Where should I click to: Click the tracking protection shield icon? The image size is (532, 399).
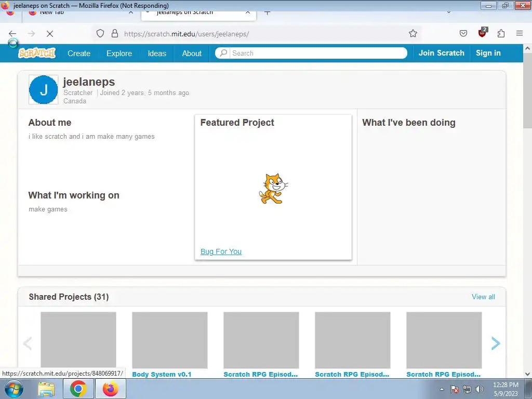tap(100, 33)
